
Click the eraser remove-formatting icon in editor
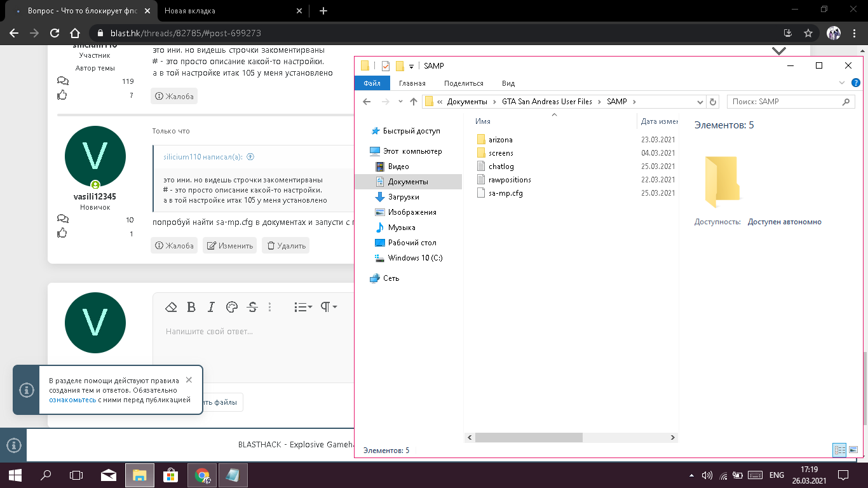pos(170,307)
